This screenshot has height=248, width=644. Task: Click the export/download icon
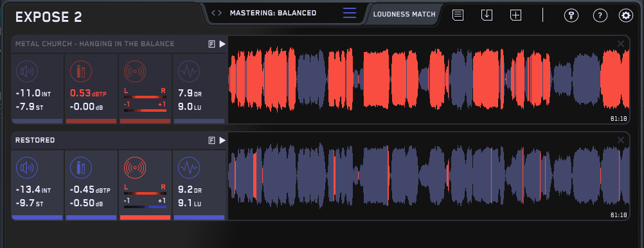(x=487, y=15)
